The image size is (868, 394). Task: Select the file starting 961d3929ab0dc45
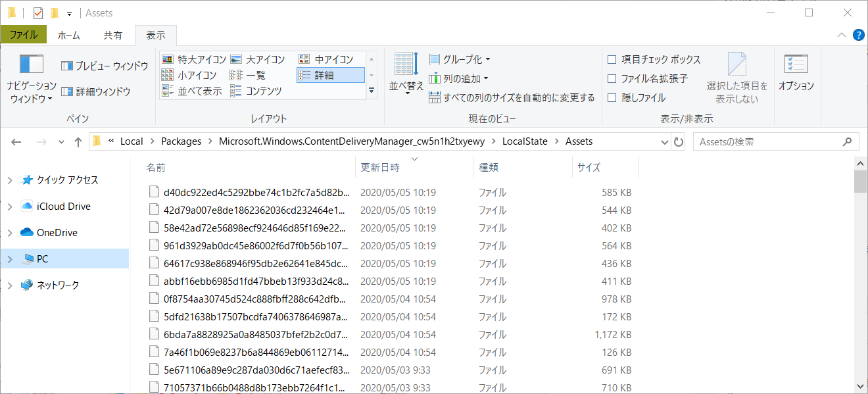pos(256,246)
